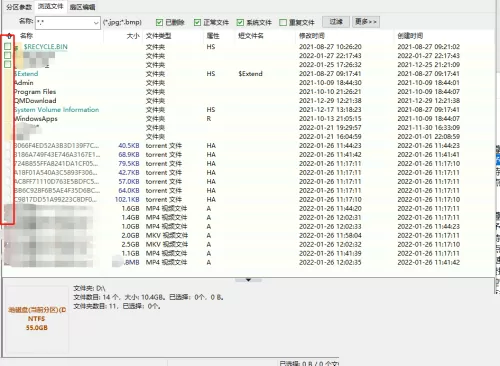Click the NTFS 55.0GB disk thumbnail

(x=37, y=319)
